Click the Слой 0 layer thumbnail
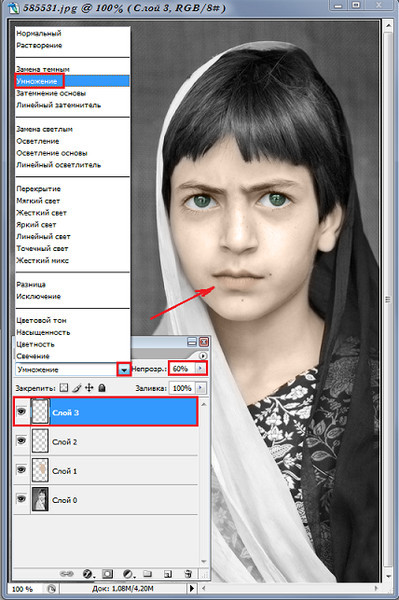The width and height of the screenshot is (399, 600). coord(40,499)
